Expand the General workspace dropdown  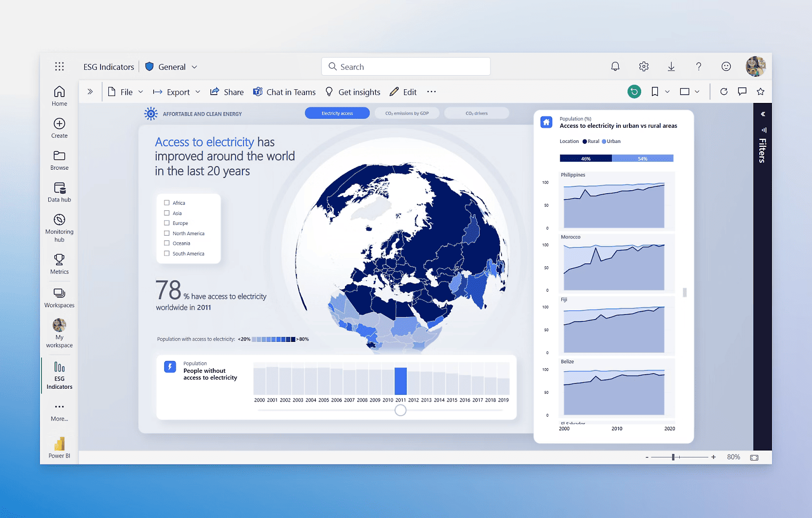click(x=194, y=67)
